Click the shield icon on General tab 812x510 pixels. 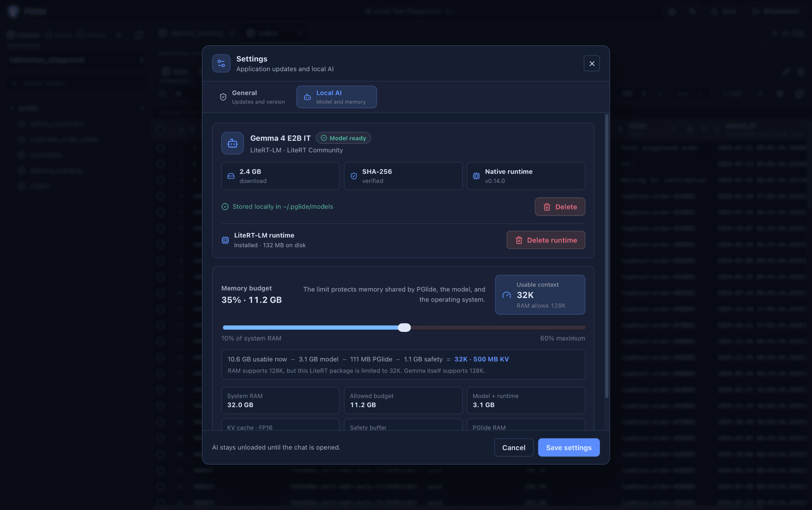pos(223,97)
